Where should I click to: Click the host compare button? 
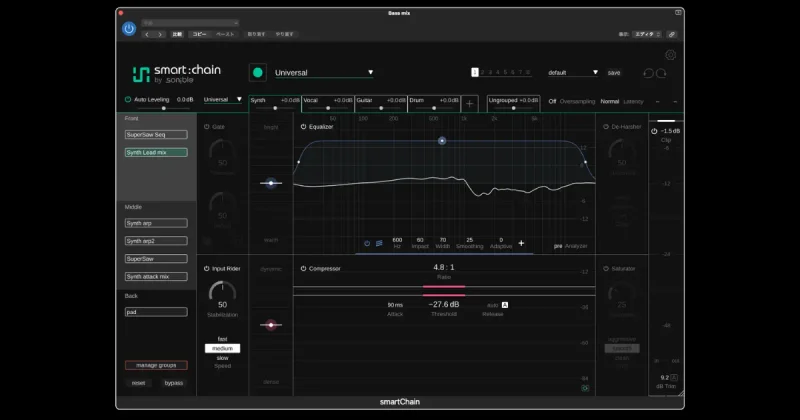(177, 34)
